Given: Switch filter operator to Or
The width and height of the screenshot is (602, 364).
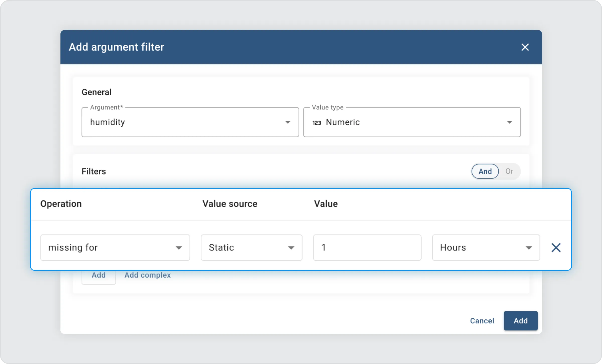Looking at the screenshot, I should (509, 171).
